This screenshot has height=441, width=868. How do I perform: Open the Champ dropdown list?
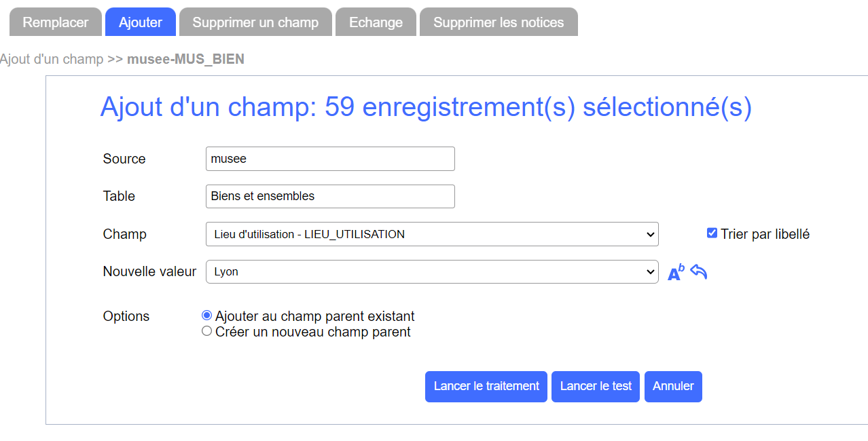[432, 234]
